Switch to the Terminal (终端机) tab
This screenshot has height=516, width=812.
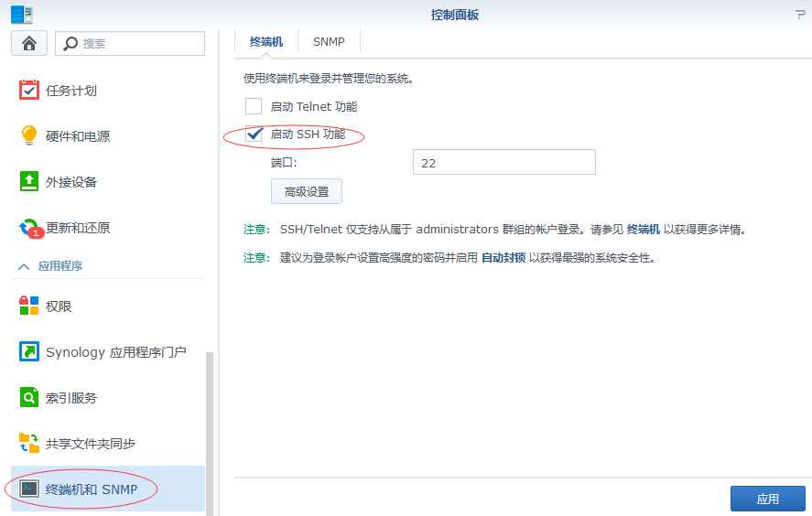(x=266, y=42)
